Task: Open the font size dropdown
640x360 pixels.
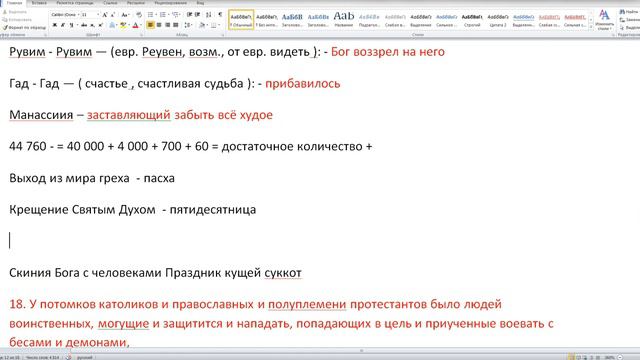Action: (98, 15)
